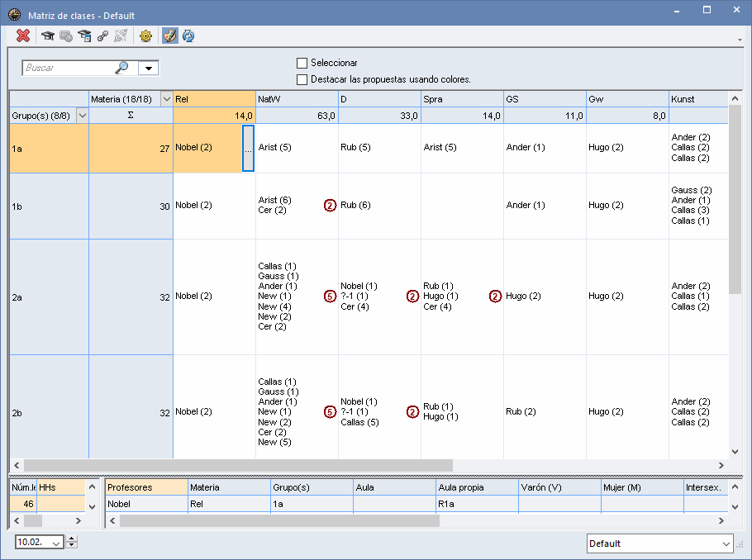The height and width of the screenshot is (560, 752).
Task: Click the red X delete icon
Action: (23, 36)
